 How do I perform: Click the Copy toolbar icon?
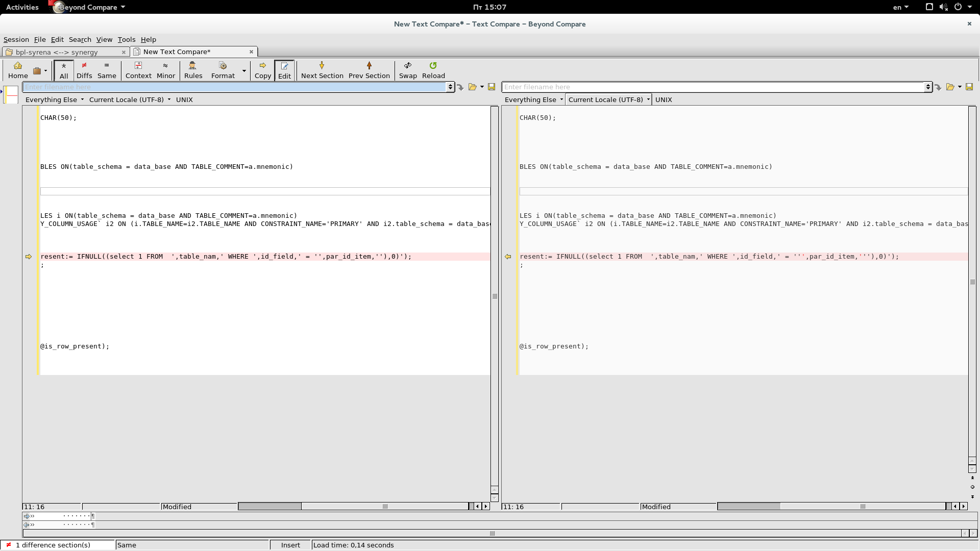tap(262, 70)
